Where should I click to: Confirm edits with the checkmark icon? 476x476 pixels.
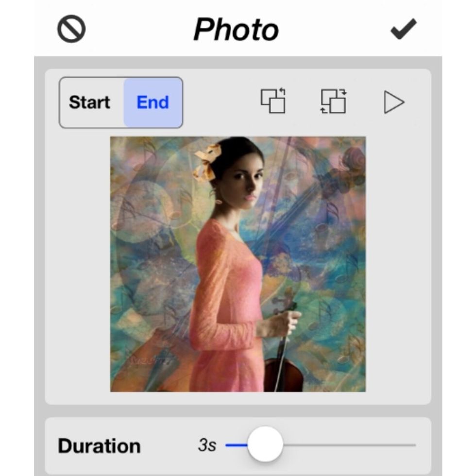tap(404, 29)
